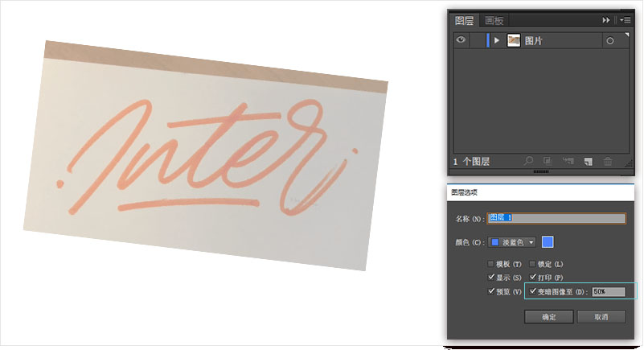Click the locate object magnifier icon

528,161
